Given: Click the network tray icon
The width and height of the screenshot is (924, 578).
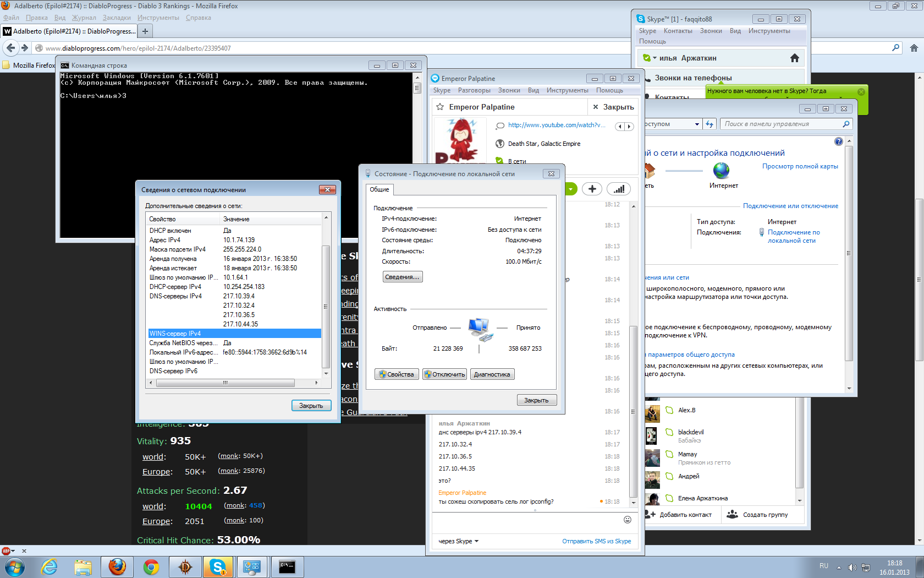Looking at the screenshot, I should pyautogui.click(x=866, y=568).
